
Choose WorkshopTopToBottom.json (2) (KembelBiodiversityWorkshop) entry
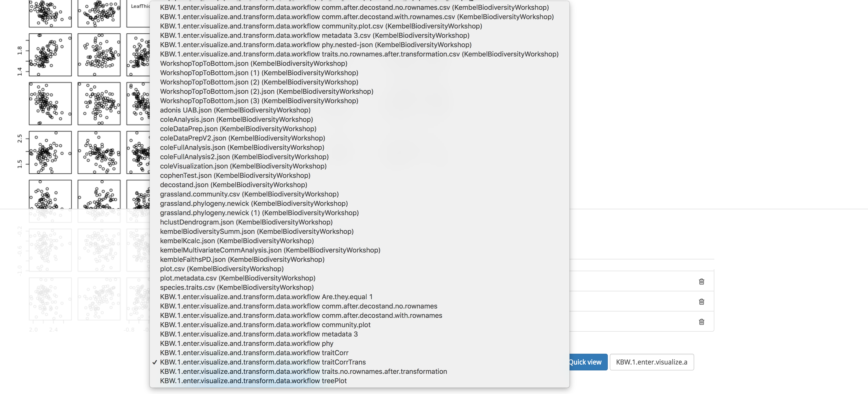click(359, 82)
